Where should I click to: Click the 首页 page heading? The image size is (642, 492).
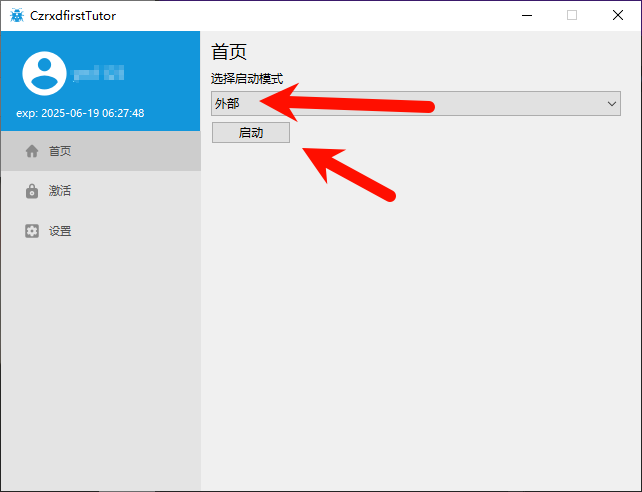pyautogui.click(x=229, y=52)
